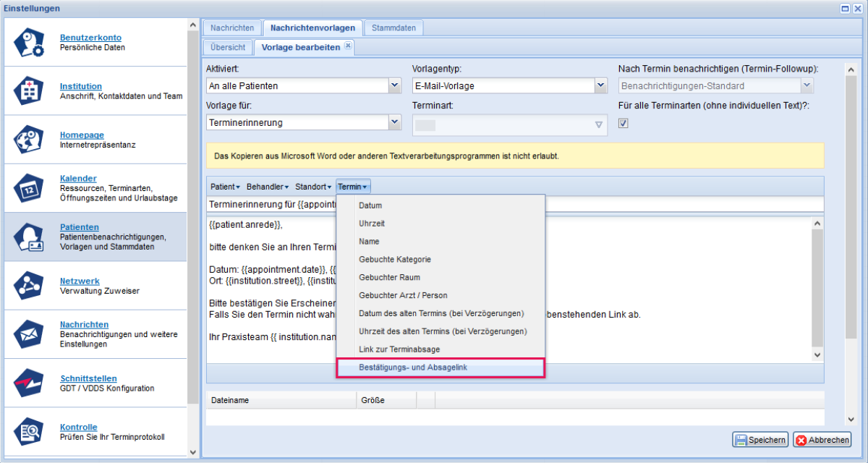Screen dimensions: 868x463
Task: Toggle the Für alle Terminarten checkbox
Action: coord(624,123)
